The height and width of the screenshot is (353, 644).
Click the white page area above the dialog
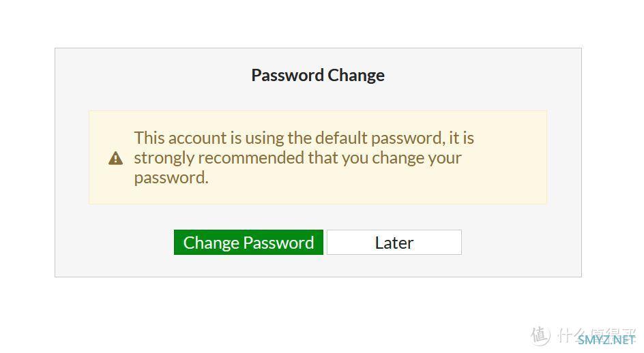318,24
